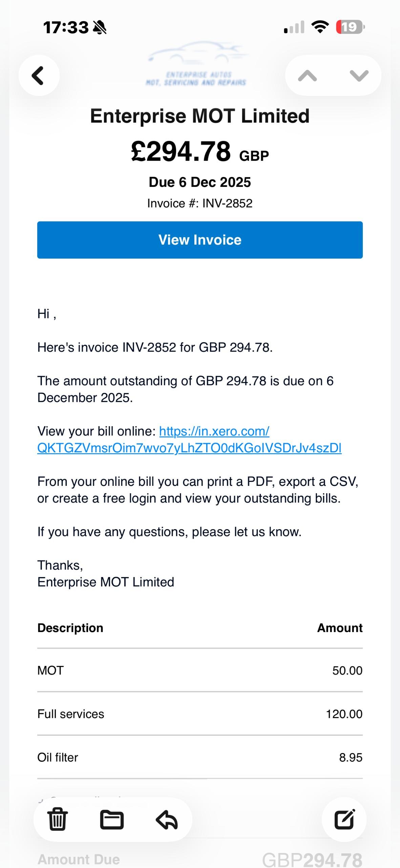Tap the silent mode bell icon
Viewport: 400px width, 868px height.
pos(100,27)
